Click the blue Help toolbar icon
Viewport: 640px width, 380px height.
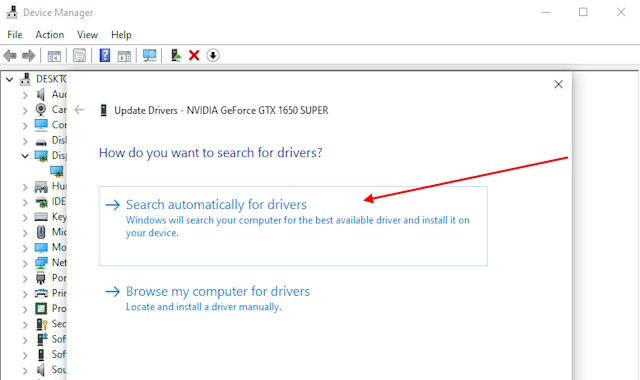[x=105, y=55]
